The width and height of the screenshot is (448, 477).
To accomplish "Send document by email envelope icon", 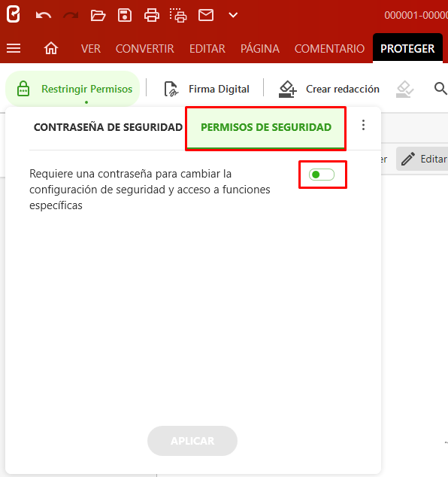I will coord(206,15).
